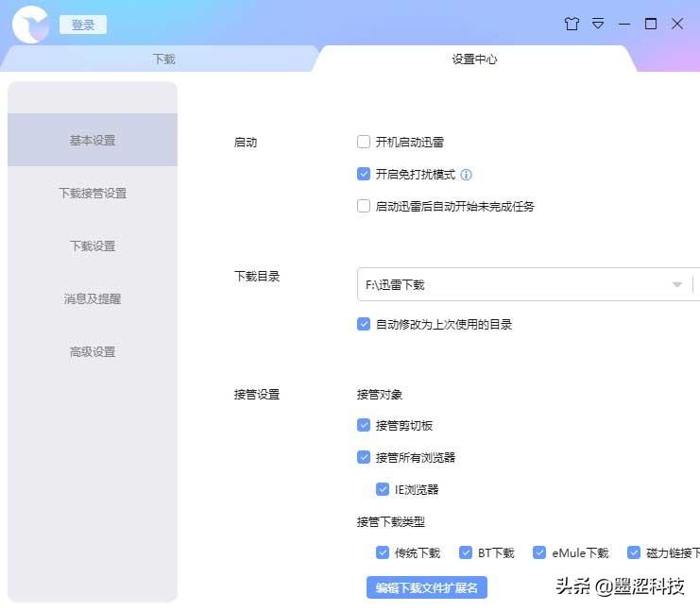Open 下载接管设置 in sidebar
Screen dimensions: 700x611
pos(93,194)
